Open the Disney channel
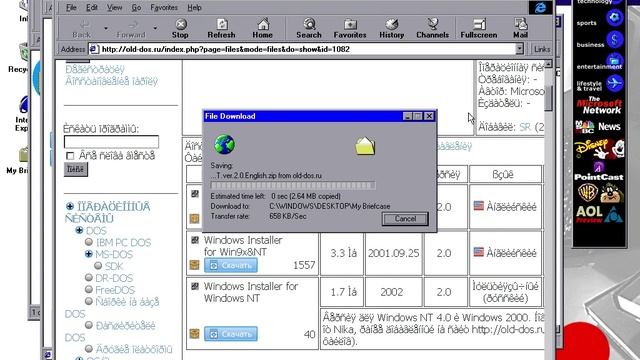Viewport: 640px width, 360px height. 600,149
